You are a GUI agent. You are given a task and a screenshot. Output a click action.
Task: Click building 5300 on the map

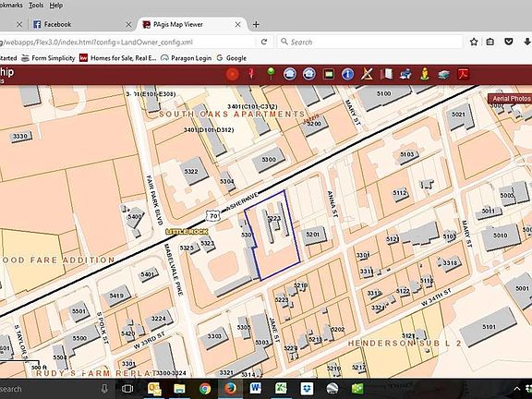269,160
